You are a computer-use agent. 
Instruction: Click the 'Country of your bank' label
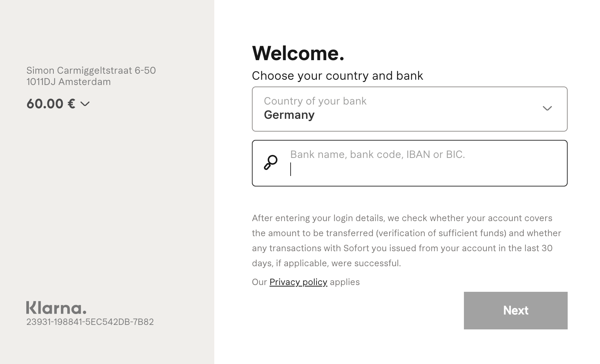315,101
